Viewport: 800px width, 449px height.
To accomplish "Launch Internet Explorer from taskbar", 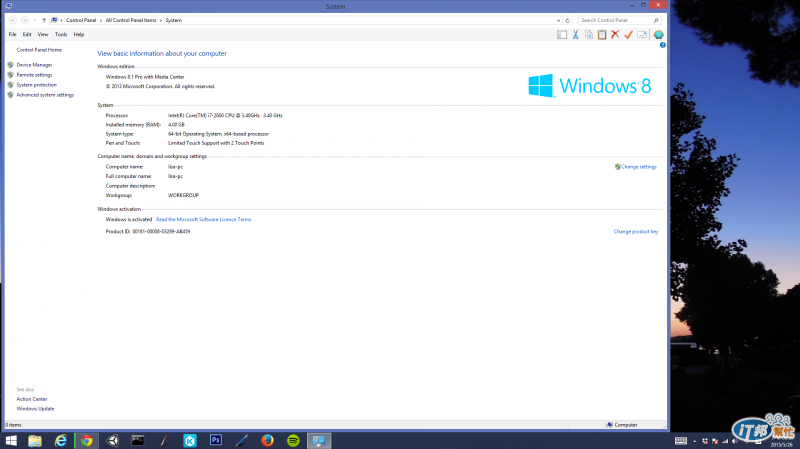I will pyautogui.click(x=61, y=440).
